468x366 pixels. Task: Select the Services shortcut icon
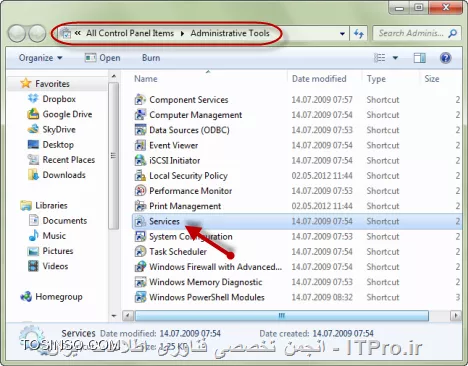coord(140,221)
